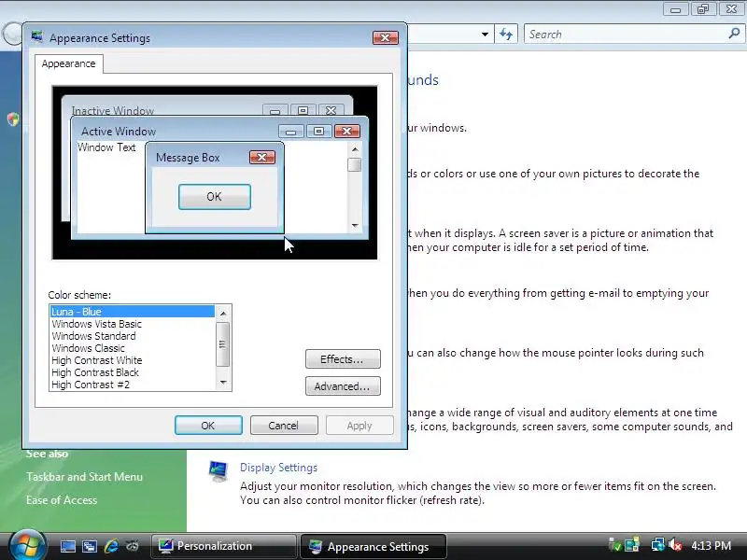This screenshot has width=747, height=560.
Task: Click the tray icon right of the green check
Action: click(x=632, y=545)
